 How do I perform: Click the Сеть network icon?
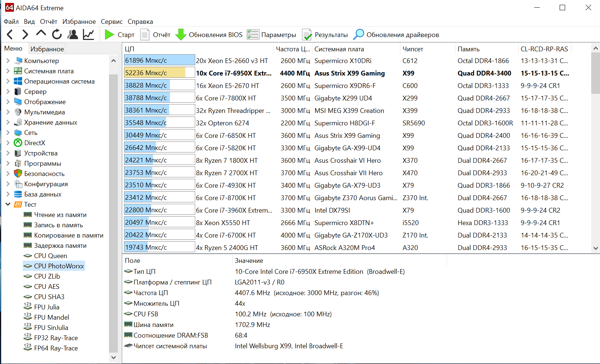(18, 133)
